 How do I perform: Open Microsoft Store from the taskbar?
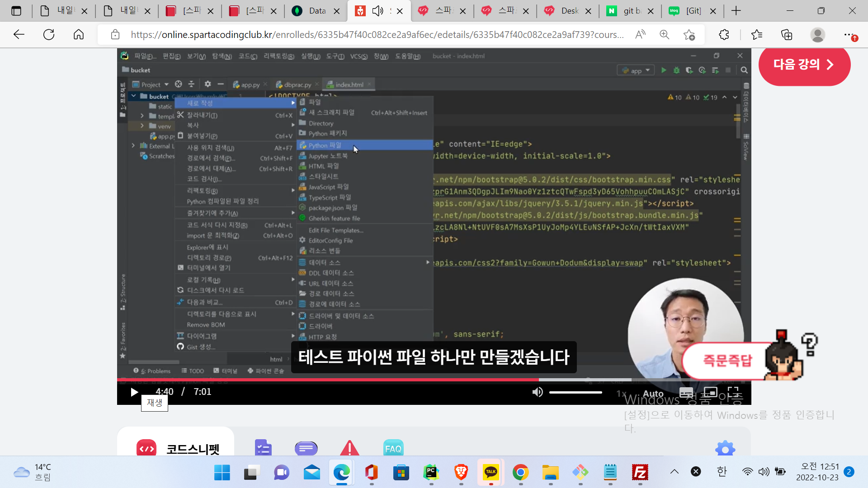(x=401, y=473)
